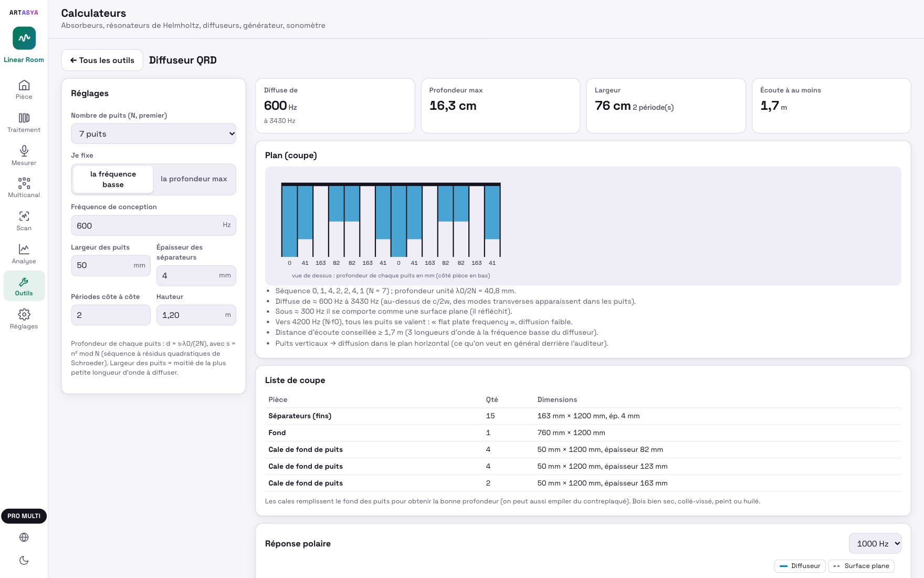Select the Outils sidebar tab
This screenshot has height=578, width=924.
point(24,286)
